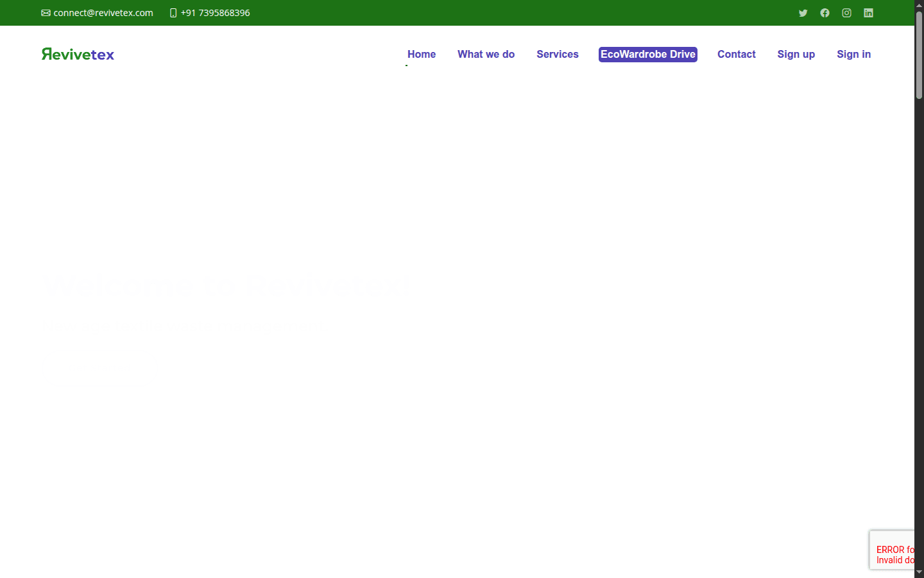Select the EcoWardrobe Drive button
924x578 pixels.
coord(648,55)
